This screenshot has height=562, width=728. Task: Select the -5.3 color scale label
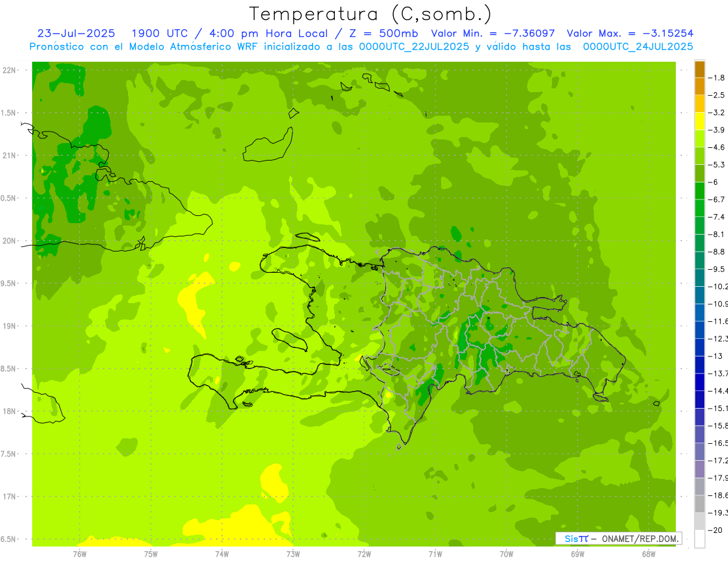(x=718, y=165)
